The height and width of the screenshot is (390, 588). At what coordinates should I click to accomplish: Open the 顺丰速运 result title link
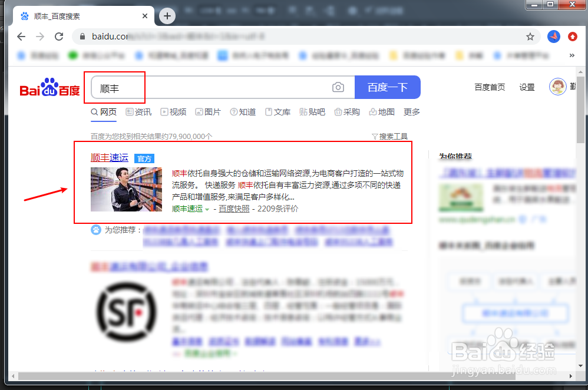click(x=110, y=157)
